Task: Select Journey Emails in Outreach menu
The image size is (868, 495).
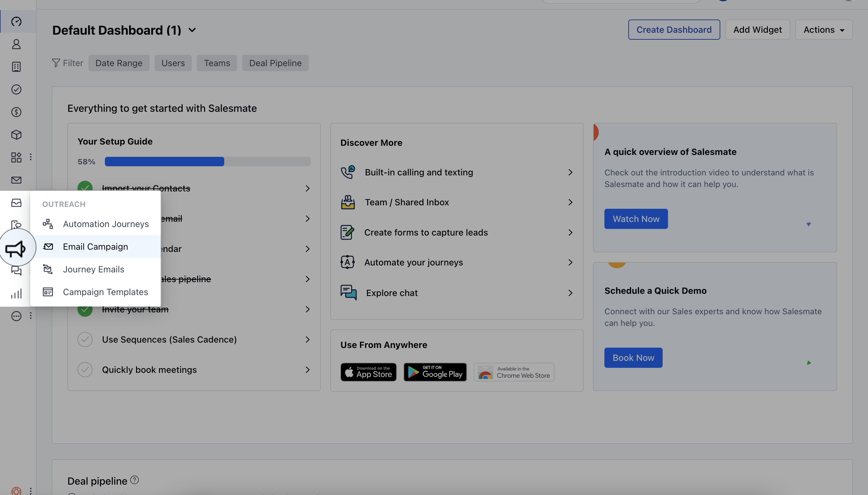Action: pos(95,269)
